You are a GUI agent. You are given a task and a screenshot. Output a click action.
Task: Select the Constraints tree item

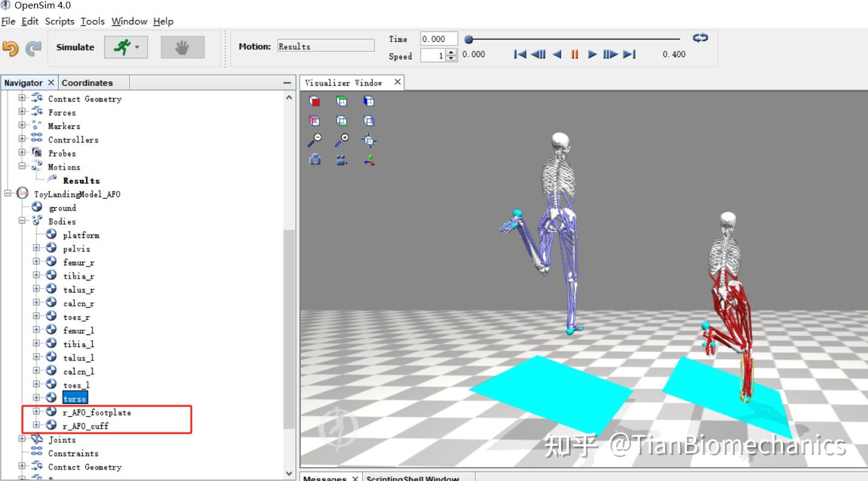[x=73, y=453]
